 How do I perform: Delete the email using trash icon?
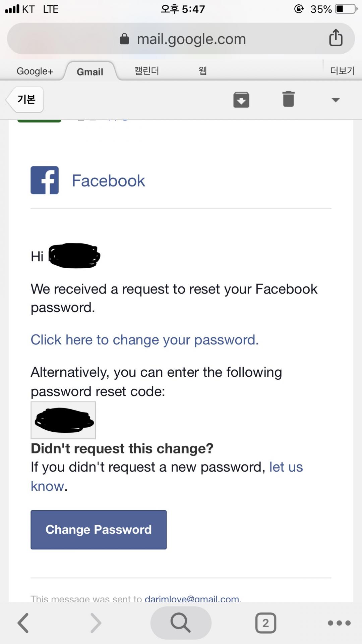click(288, 99)
